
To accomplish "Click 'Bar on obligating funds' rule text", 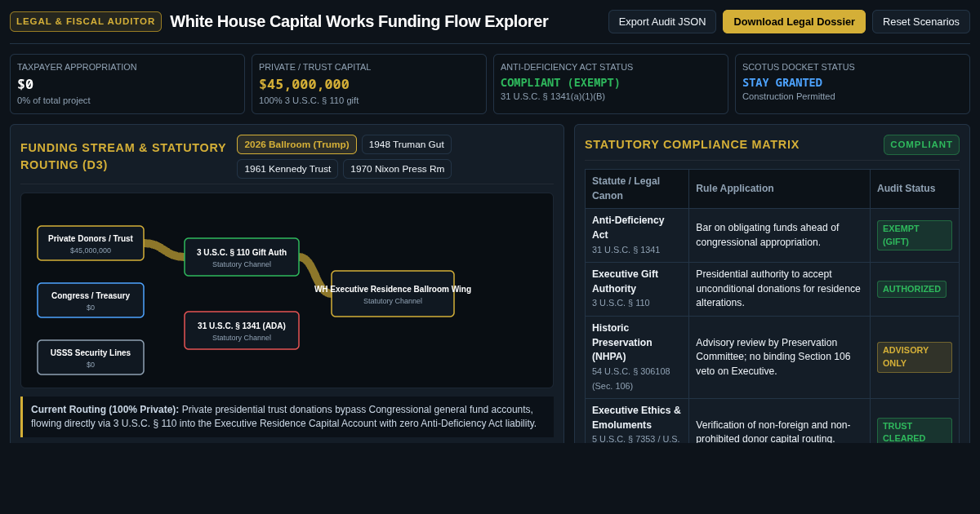I will pyautogui.click(x=768, y=235).
